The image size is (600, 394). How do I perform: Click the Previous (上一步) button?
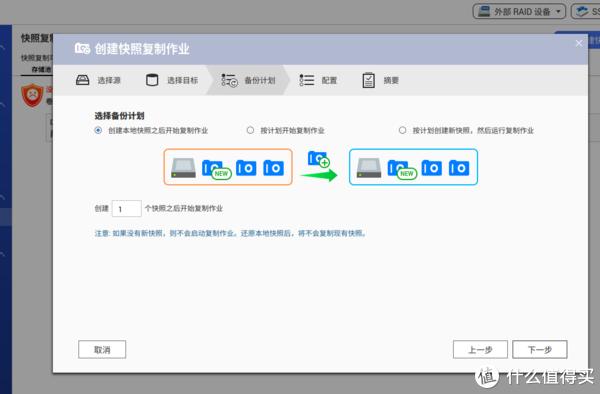point(481,350)
